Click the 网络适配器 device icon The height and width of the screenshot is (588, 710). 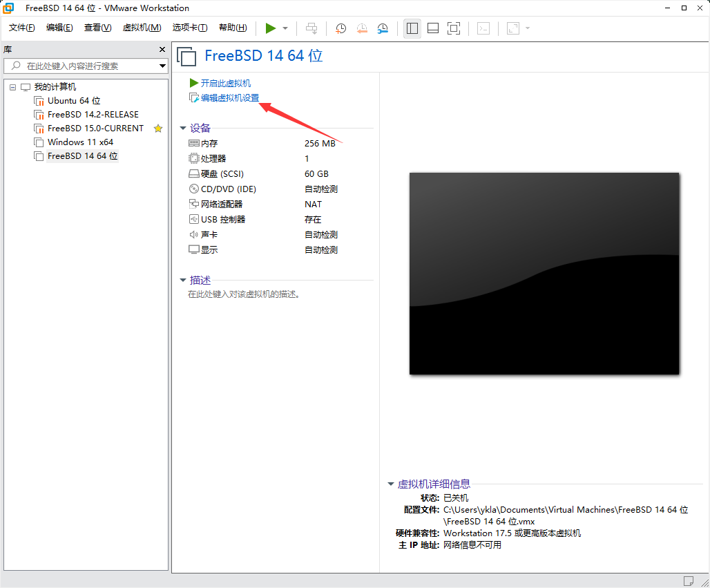[194, 204]
